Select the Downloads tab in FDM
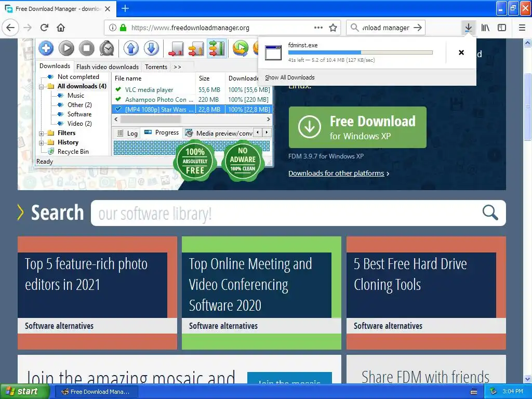 point(55,66)
